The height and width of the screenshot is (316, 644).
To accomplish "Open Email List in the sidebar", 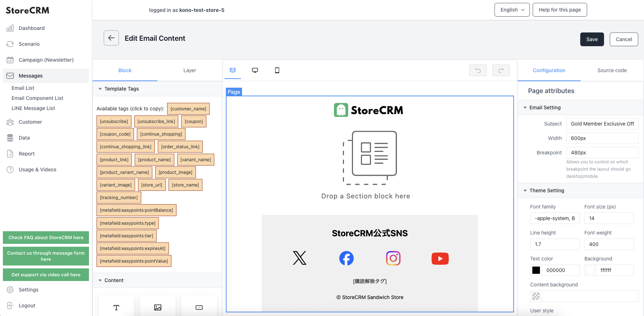I will tap(23, 88).
